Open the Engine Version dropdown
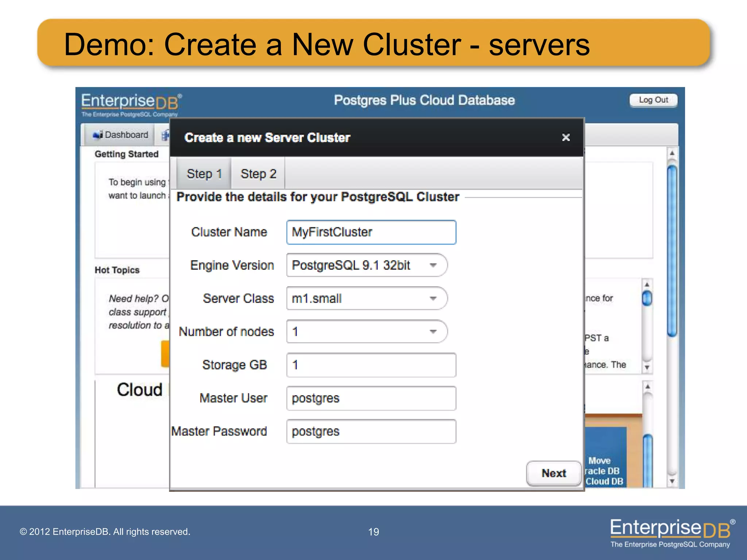Screen dimensions: 747x560 (x=367, y=265)
